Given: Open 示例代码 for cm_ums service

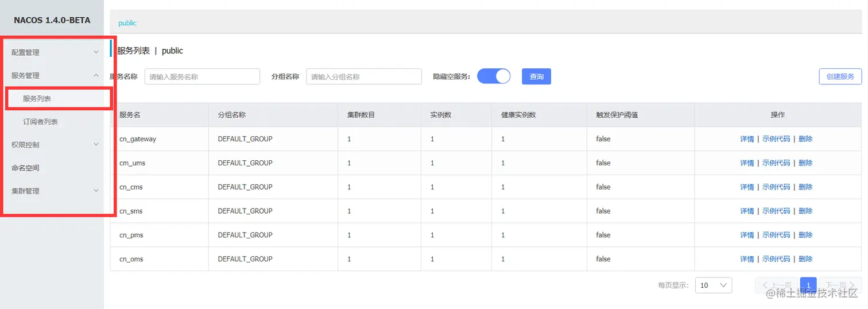Looking at the screenshot, I should (x=776, y=163).
